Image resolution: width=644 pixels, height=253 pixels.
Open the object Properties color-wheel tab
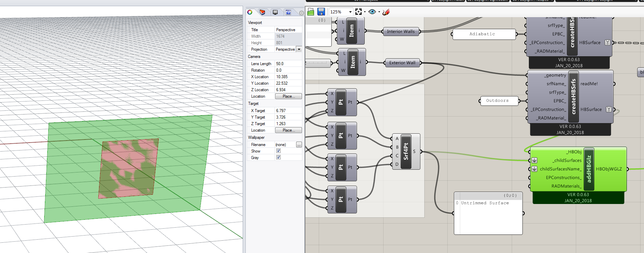pos(250,12)
